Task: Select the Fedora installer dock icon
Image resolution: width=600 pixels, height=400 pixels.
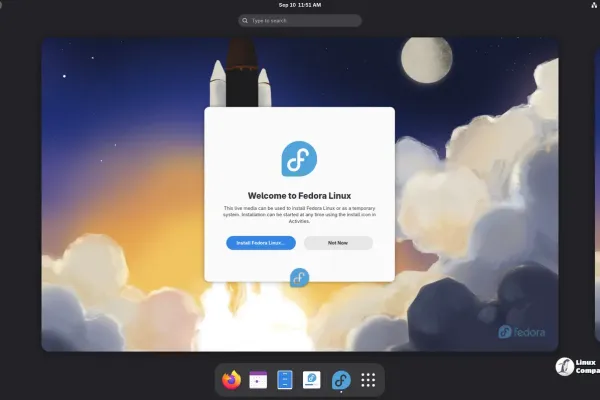Action: point(341,380)
